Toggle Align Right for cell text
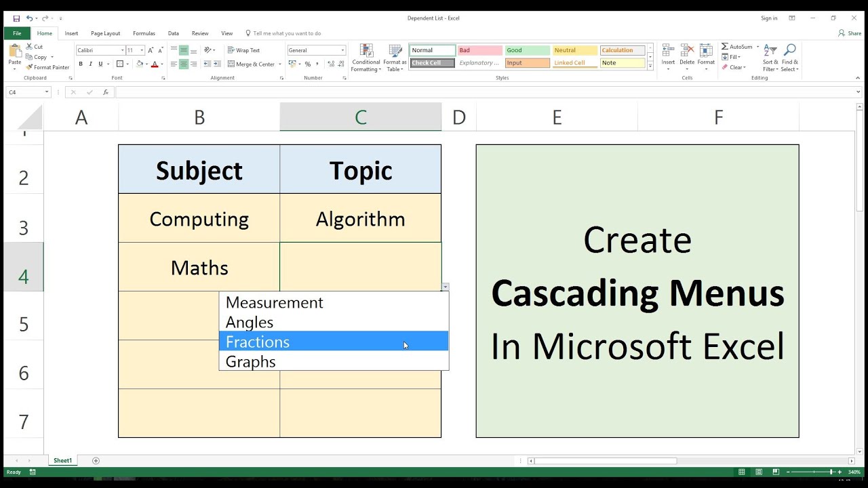This screenshot has width=868, height=488. pyautogui.click(x=194, y=64)
